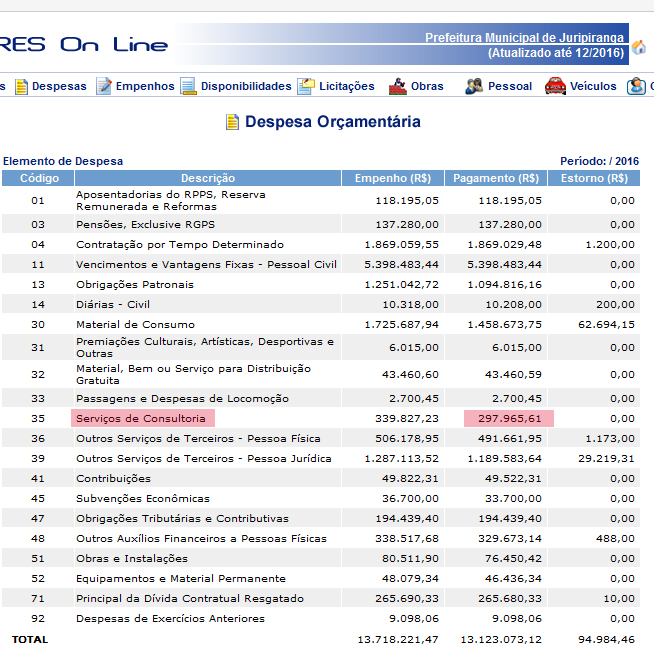654x652 pixels.
Task: Click the document icon beside Despesa Orçamentária title
Action: click(x=232, y=122)
